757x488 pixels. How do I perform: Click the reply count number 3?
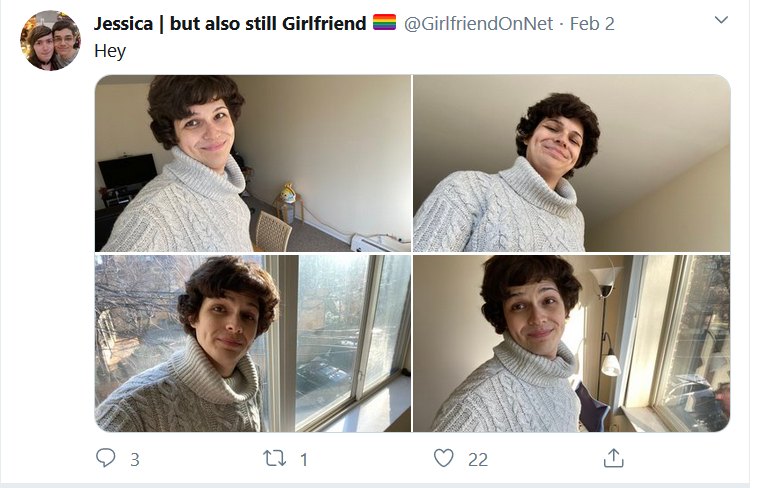point(135,460)
